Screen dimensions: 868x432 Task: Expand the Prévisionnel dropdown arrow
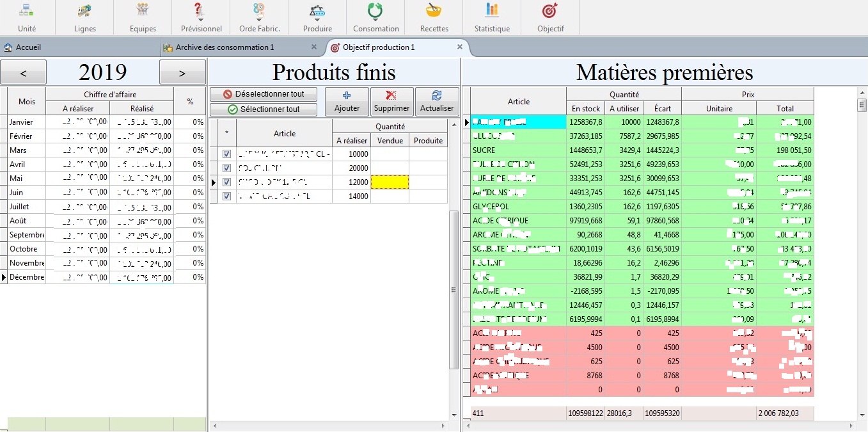click(201, 20)
